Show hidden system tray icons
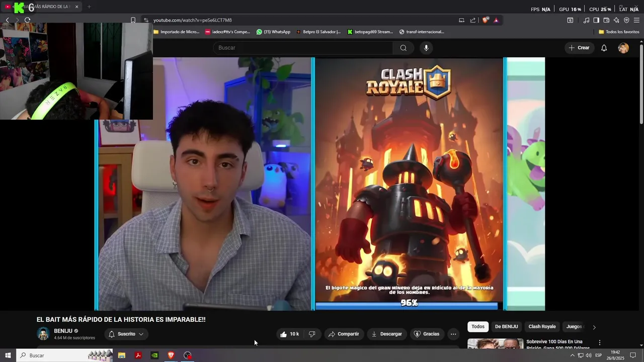 click(x=572, y=355)
